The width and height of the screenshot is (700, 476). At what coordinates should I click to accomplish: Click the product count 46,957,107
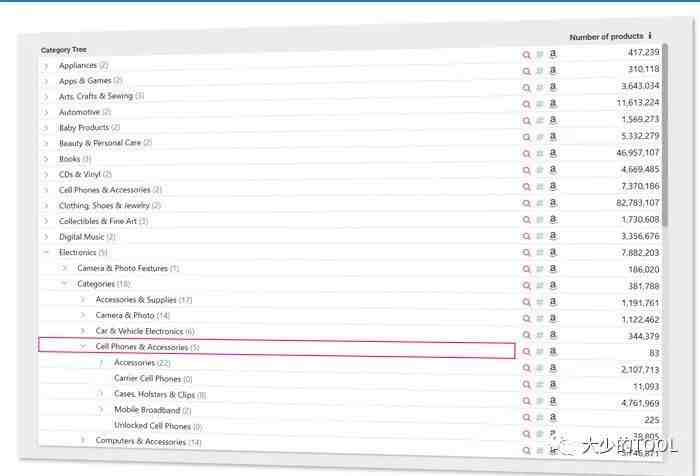pyautogui.click(x=638, y=153)
